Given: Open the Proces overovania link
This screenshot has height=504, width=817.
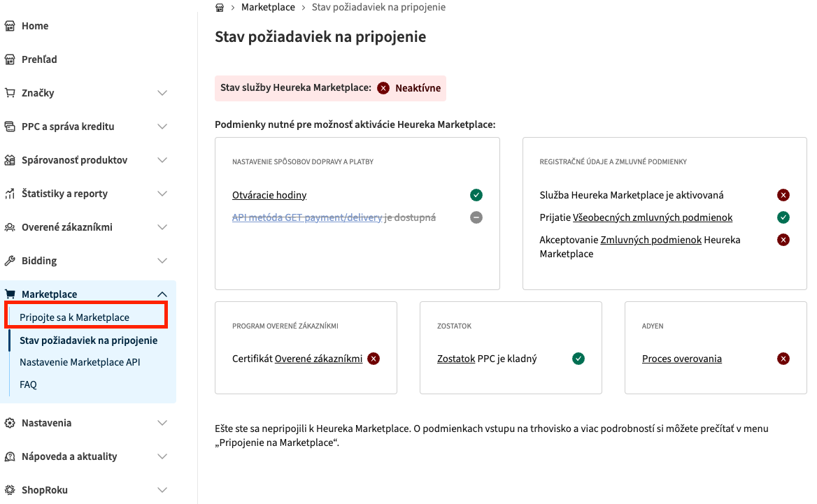Looking at the screenshot, I should tap(682, 358).
